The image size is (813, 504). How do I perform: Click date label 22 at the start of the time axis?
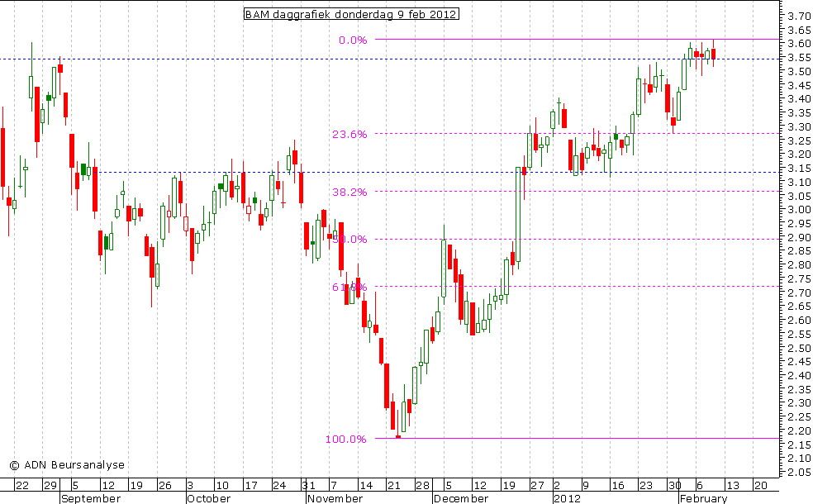point(21,485)
